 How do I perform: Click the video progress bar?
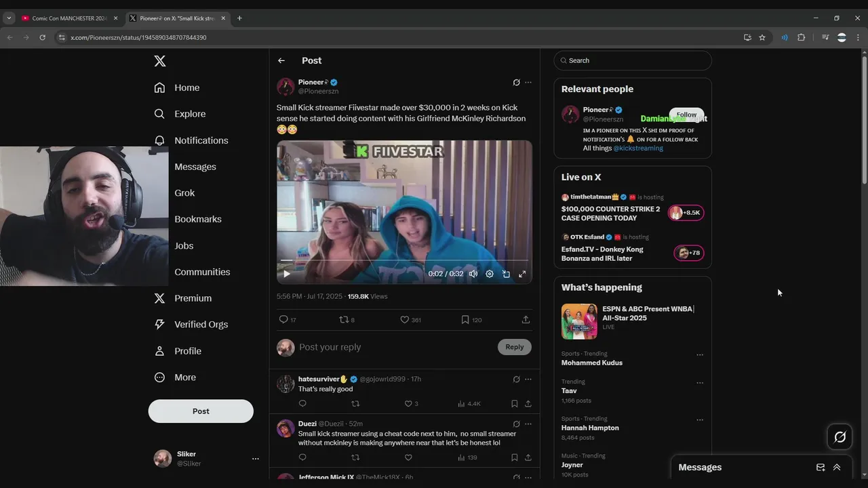pos(404,260)
